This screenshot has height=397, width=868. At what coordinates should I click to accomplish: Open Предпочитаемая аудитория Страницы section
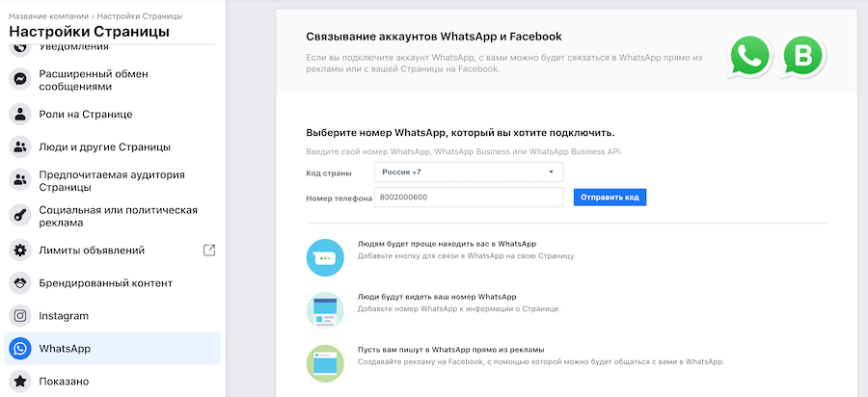112,181
